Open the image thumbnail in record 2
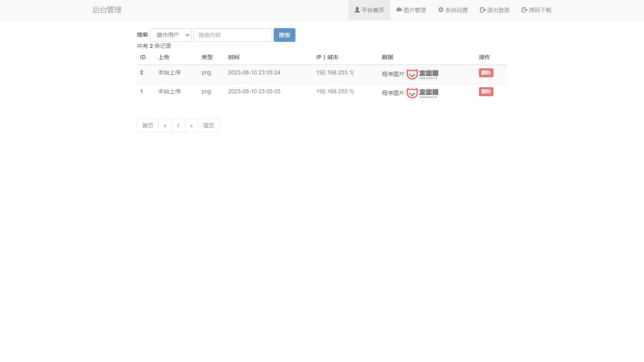 click(x=422, y=74)
